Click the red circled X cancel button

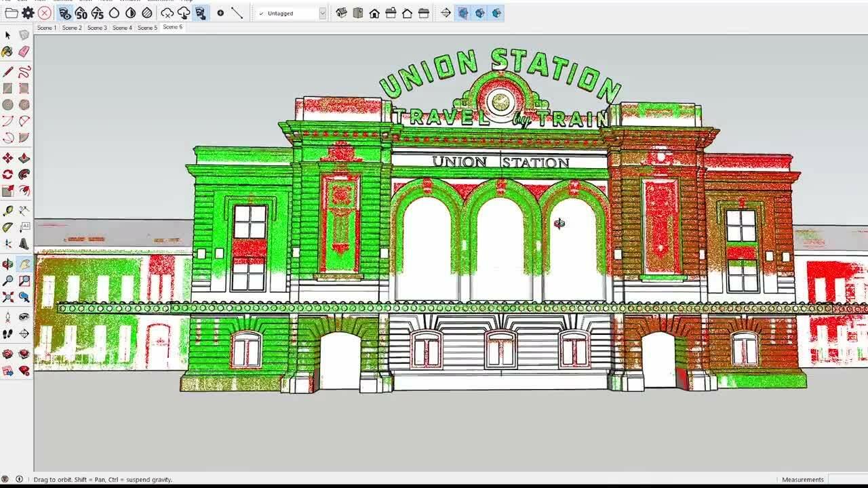tap(45, 13)
